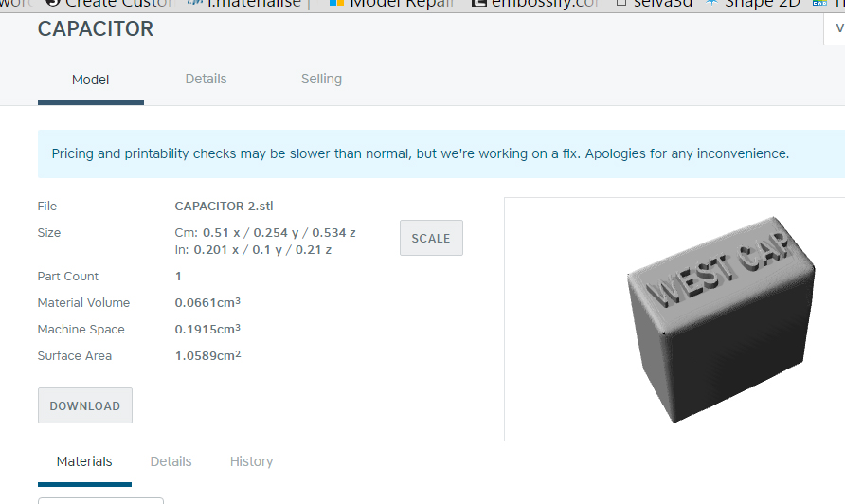The height and width of the screenshot is (504, 845).
Task: Open the Selling tab
Action: 321,79
